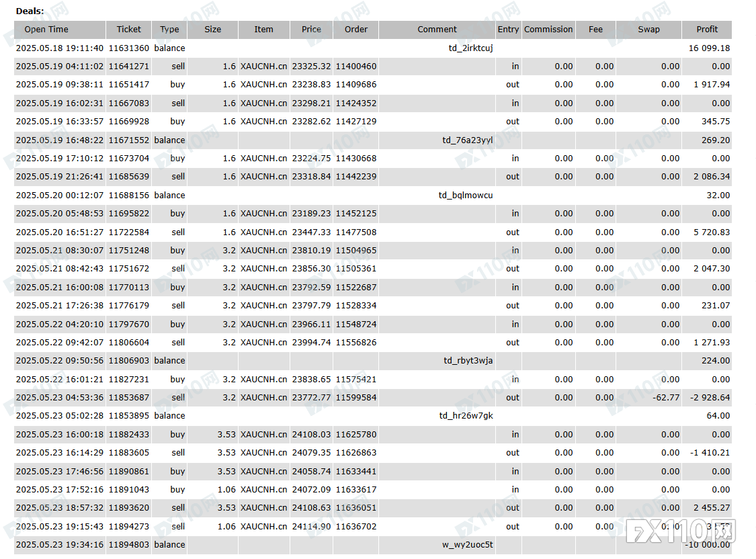
Task: Click order number 11477508
Action: coord(356,232)
